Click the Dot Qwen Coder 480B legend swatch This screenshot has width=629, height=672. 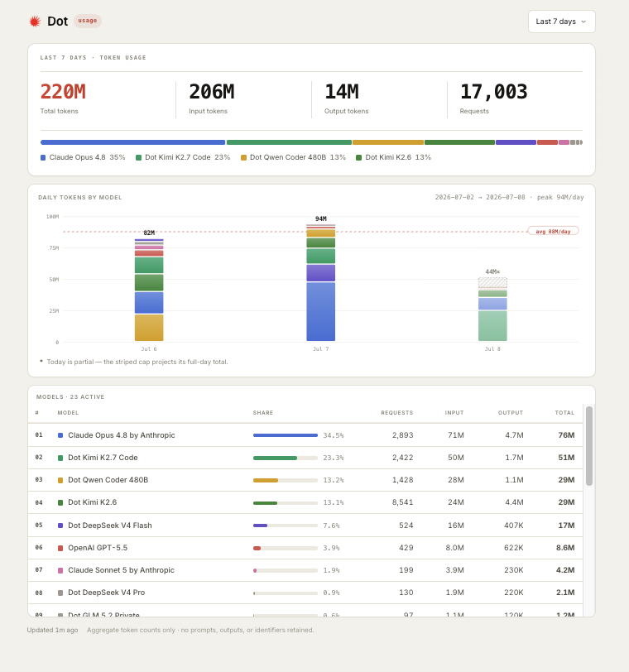[x=243, y=158]
